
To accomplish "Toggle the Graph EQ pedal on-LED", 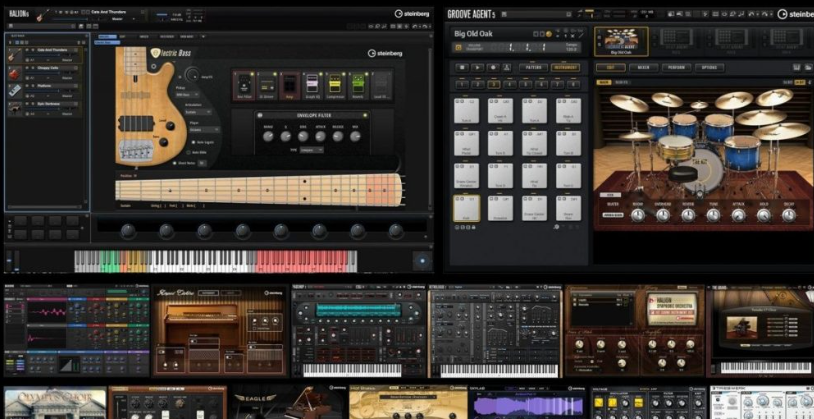I will [x=320, y=75].
